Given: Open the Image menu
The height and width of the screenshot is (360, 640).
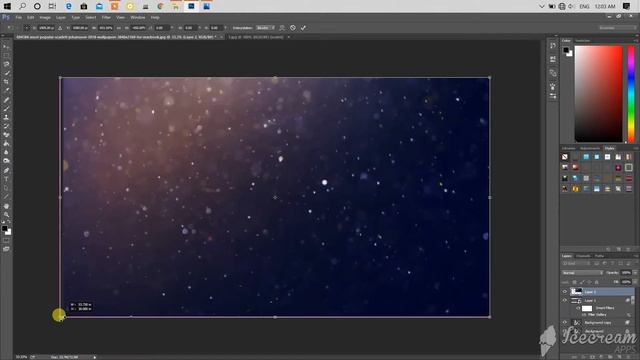Looking at the screenshot, I should [x=45, y=18].
